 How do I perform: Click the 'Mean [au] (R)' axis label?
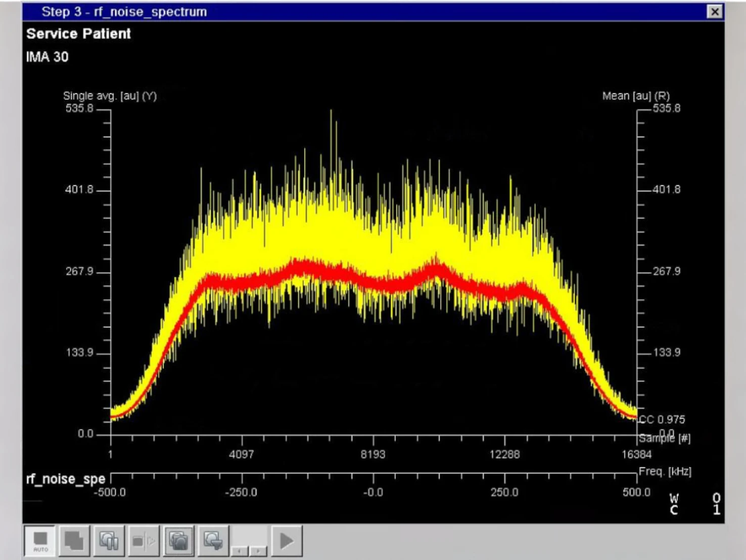coord(636,96)
